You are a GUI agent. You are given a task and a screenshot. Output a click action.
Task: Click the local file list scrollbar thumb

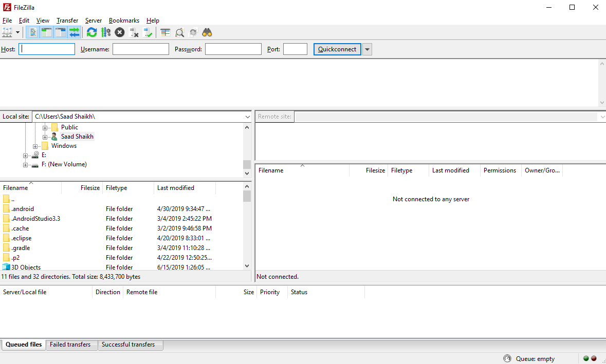tap(247, 196)
